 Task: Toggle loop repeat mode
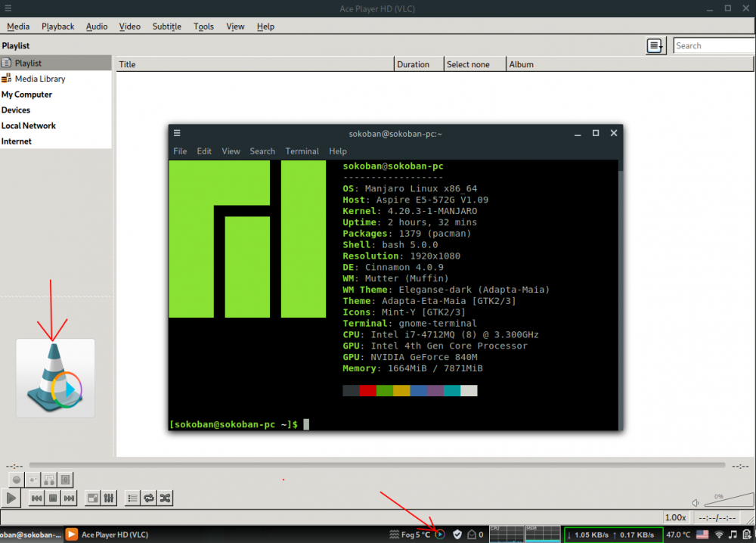point(148,498)
